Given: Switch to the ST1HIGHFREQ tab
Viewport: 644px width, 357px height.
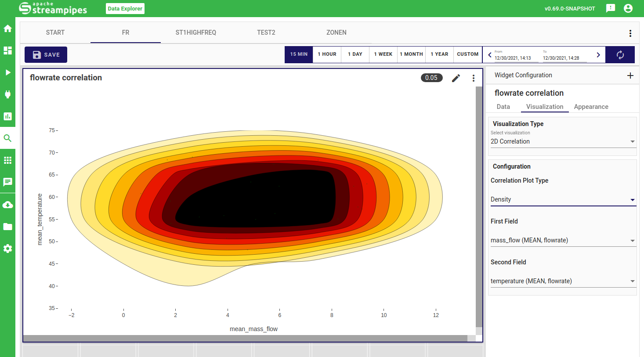Looking at the screenshot, I should 196,32.
